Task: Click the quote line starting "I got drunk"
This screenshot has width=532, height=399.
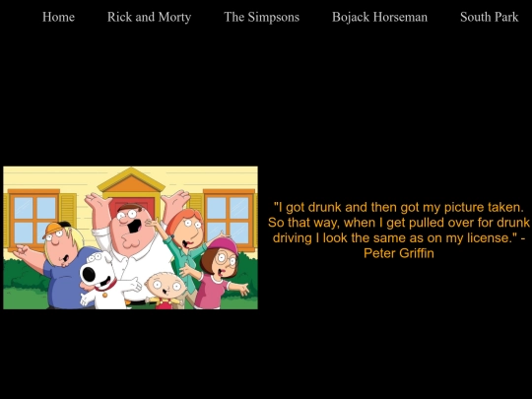Action: (399, 207)
